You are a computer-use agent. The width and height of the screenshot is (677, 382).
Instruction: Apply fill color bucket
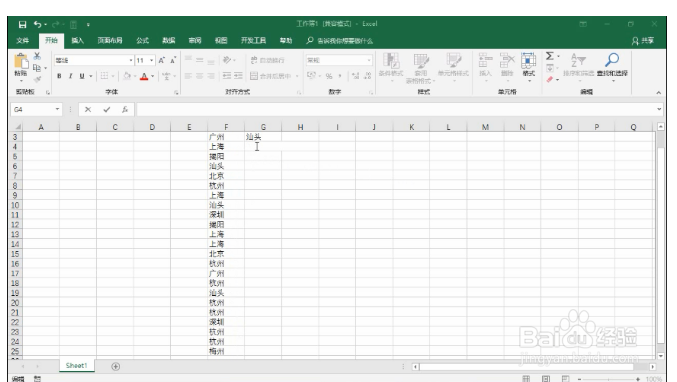(x=127, y=76)
